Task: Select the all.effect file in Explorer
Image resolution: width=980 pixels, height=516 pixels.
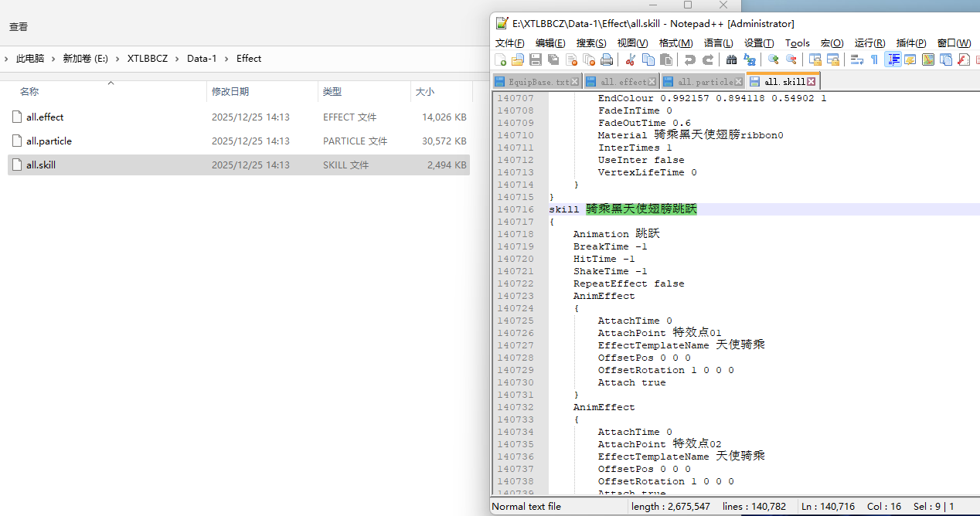Action: [45, 117]
